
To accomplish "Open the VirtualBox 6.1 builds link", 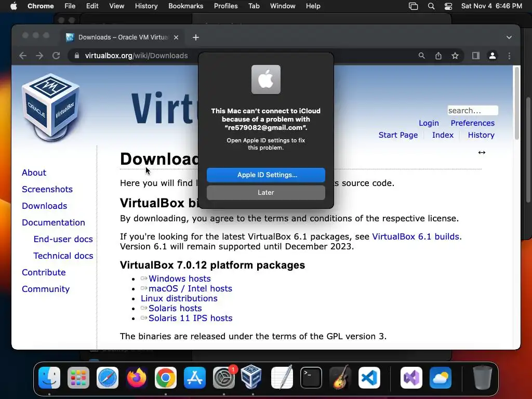I will (x=416, y=236).
